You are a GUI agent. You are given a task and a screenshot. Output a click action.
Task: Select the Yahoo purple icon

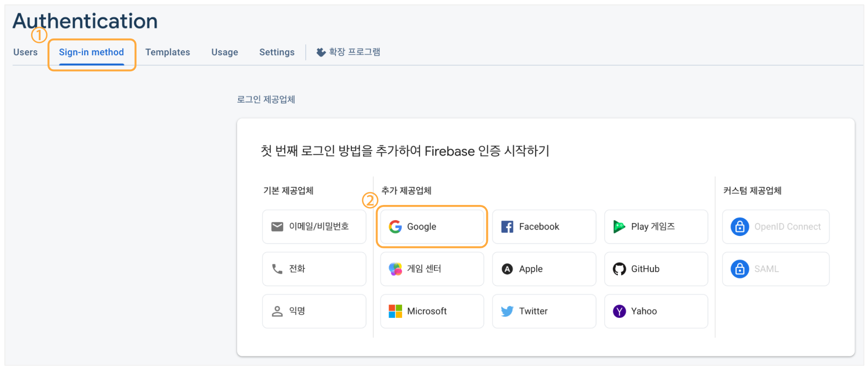pos(619,311)
